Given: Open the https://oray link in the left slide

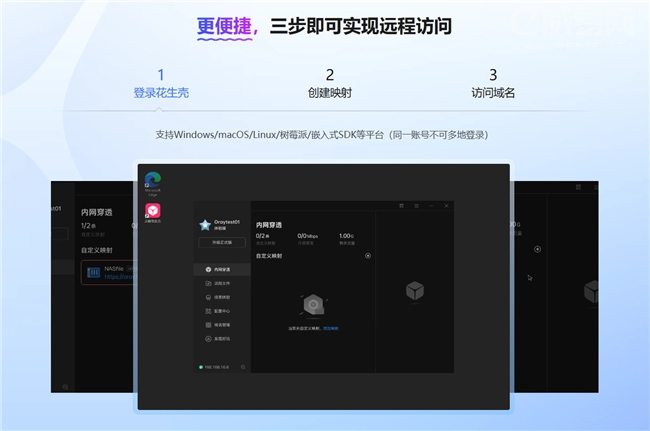Looking at the screenshot, I should (x=120, y=276).
